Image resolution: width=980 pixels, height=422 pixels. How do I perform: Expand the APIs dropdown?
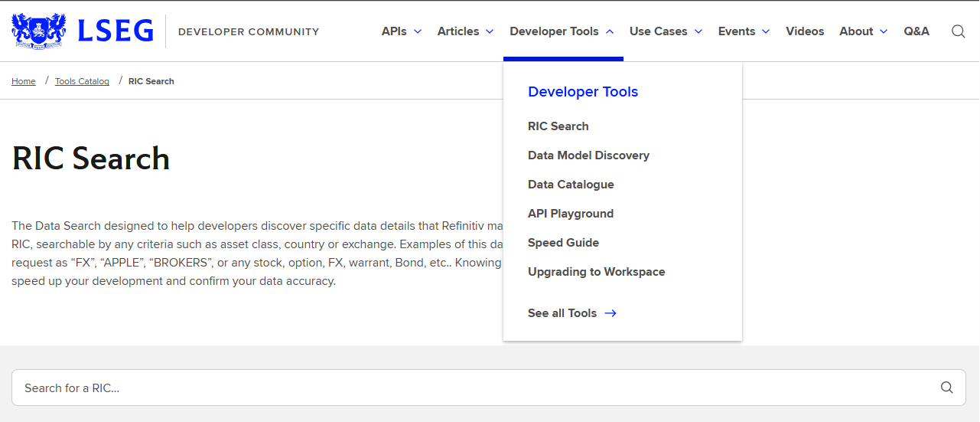(x=402, y=31)
